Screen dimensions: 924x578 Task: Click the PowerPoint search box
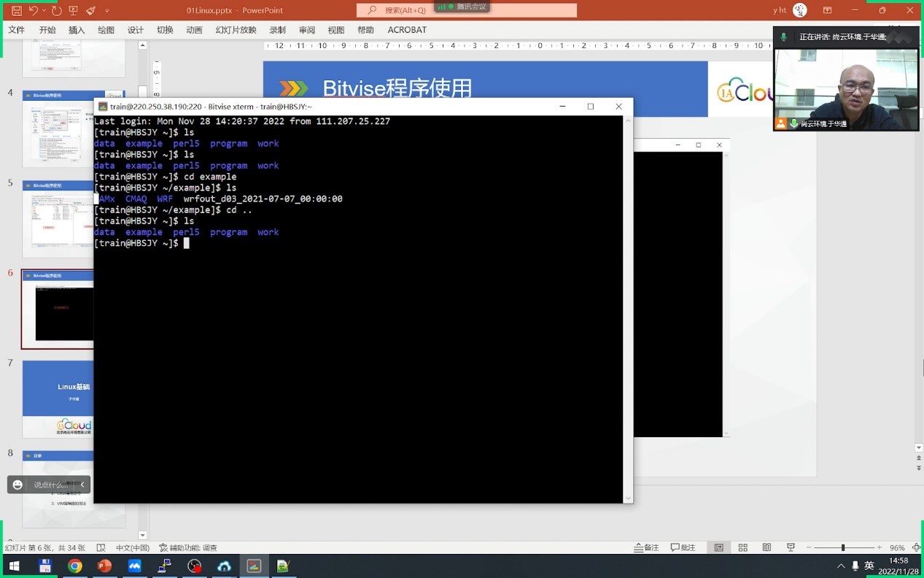click(467, 10)
